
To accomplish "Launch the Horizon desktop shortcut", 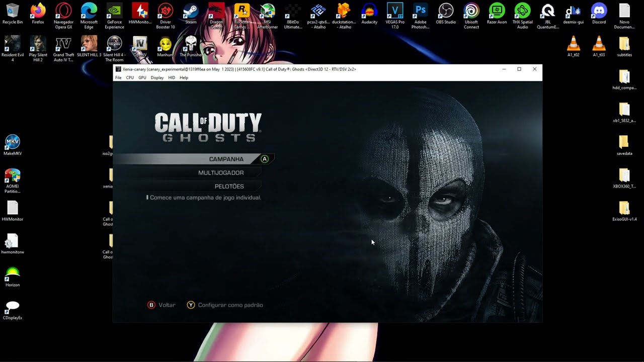I will point(13,277).
